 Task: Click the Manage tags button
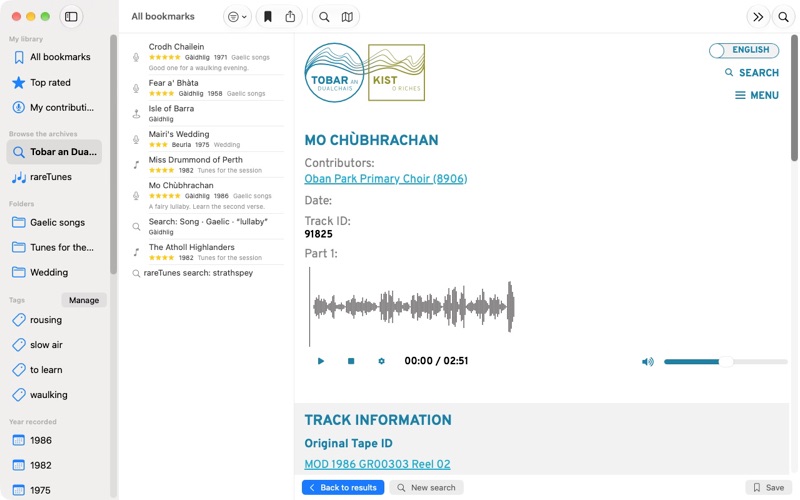tap(84, 300)
